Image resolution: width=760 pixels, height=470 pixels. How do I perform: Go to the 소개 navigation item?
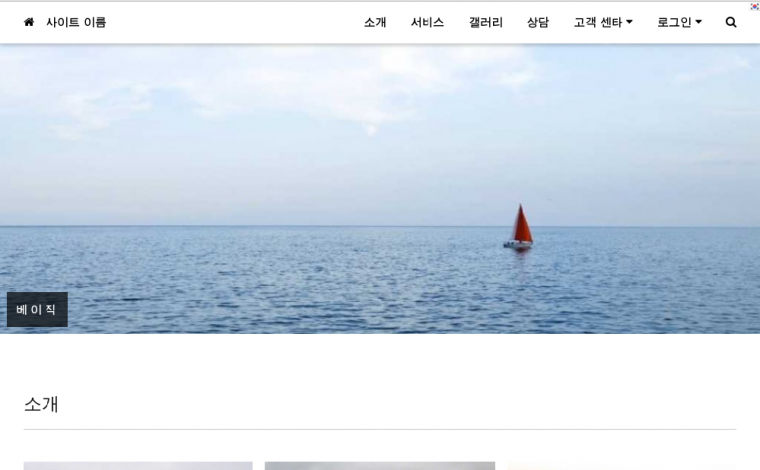375,22
